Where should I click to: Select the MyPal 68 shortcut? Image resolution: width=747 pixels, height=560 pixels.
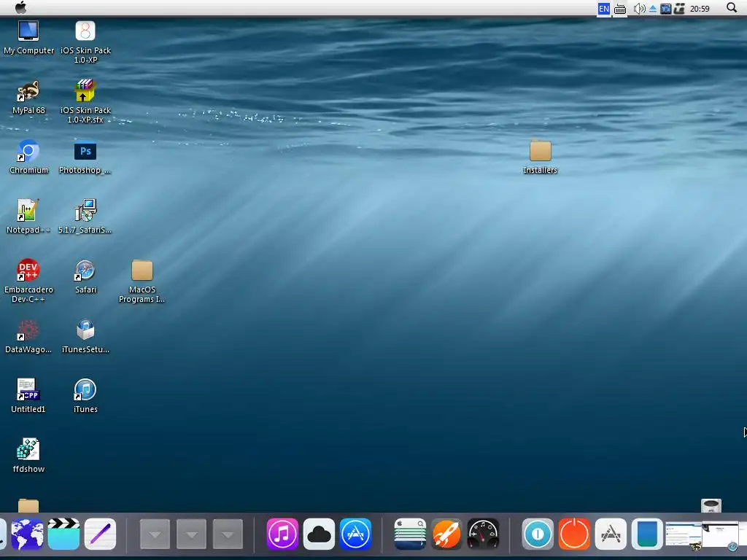coord(28,98)
